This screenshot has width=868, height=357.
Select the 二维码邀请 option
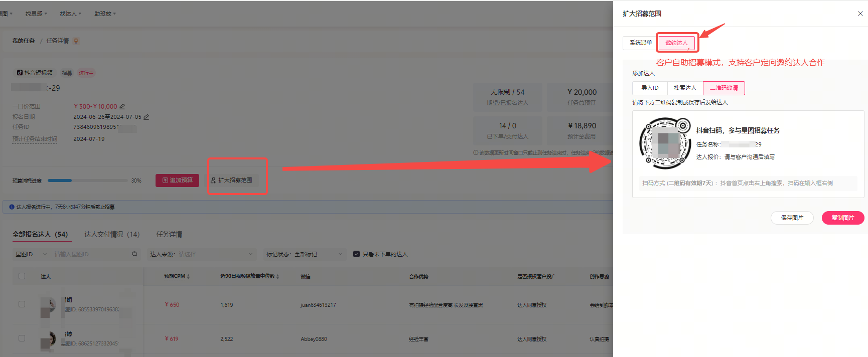click(x=724, y=88)
